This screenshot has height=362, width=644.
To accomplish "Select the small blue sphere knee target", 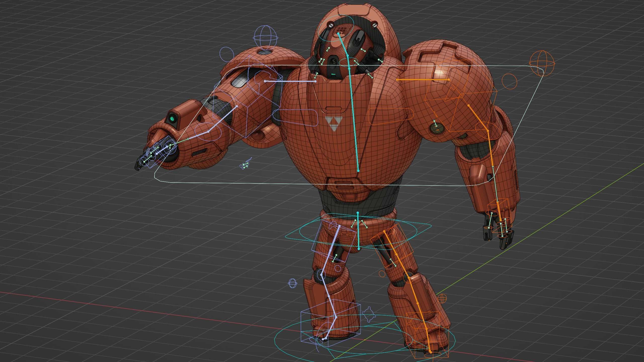I will [x=292, y=283].
